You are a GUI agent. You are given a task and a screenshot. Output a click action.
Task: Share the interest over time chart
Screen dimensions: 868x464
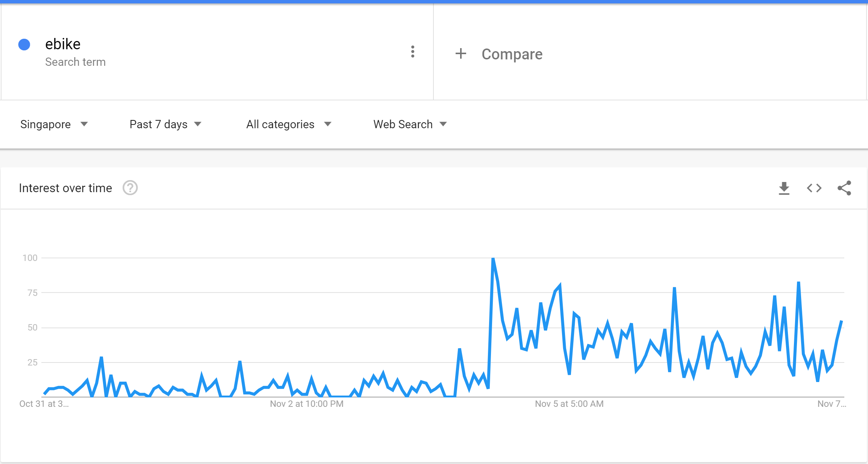(x=844, y=188)
